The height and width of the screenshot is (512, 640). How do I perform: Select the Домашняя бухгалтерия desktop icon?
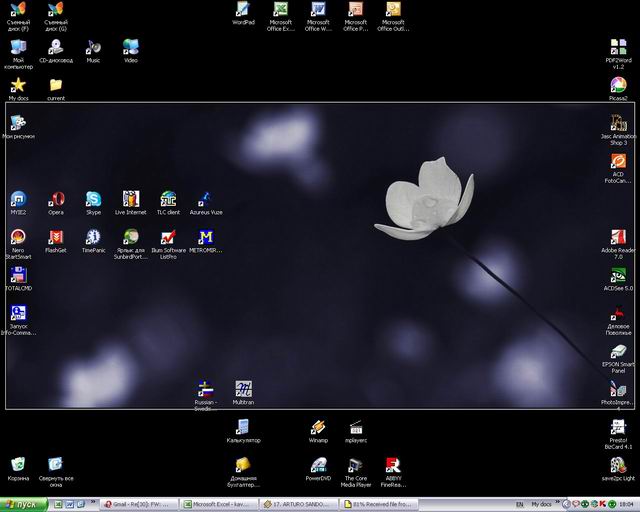(243, 472)
